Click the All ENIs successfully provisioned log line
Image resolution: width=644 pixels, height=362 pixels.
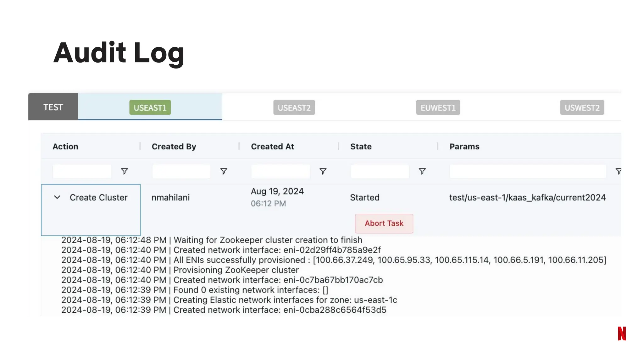click(x=334, y=260)
